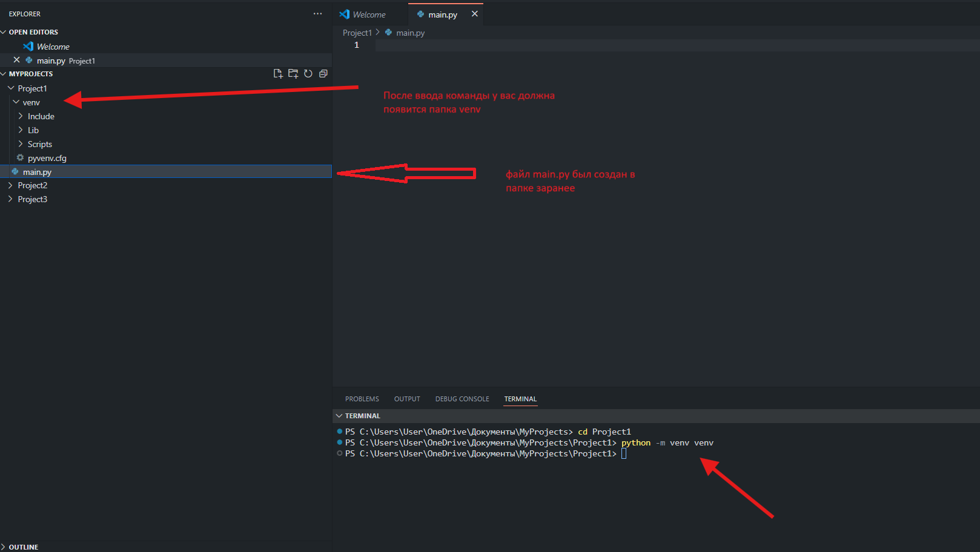The image size is (980, 552).
Task: Open explorer More Actions ellipsis menu
Action: [x=317, y=14]
